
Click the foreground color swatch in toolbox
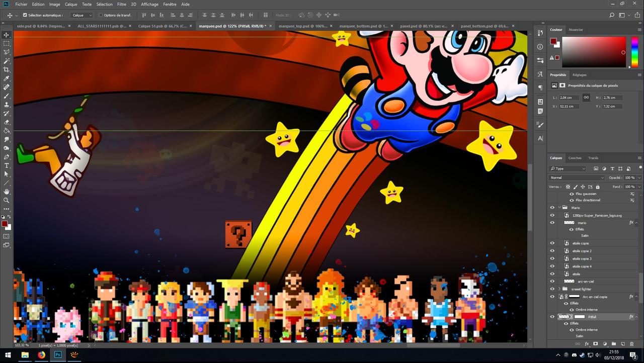(5, 224)
